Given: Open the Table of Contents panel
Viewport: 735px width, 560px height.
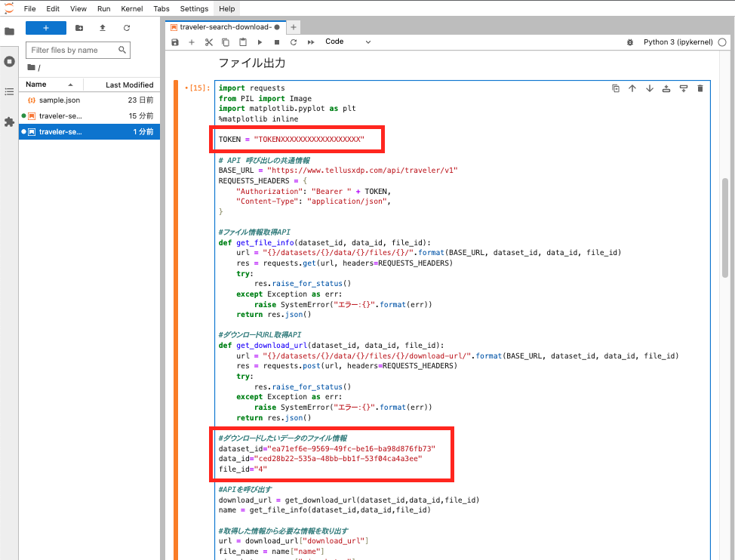Looking at the screenshot, I should tap(9, 92).
